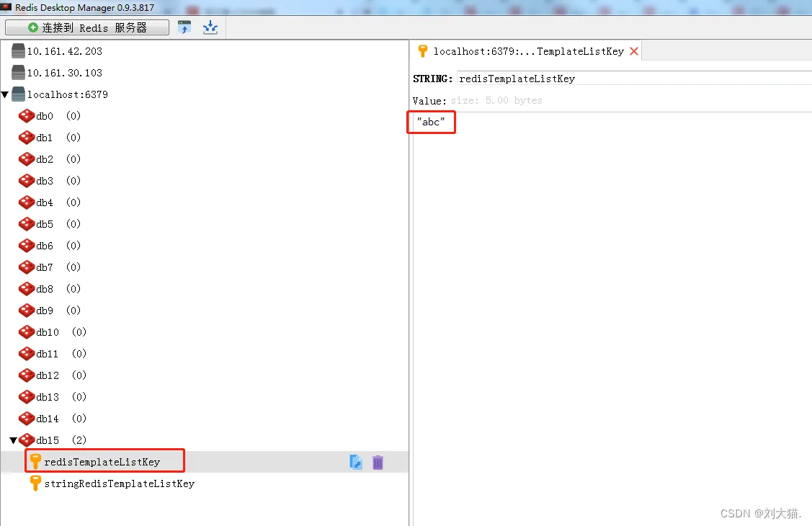812x526 pixels.
Task: Click the db15 database icon
Action: pos(27,440)
